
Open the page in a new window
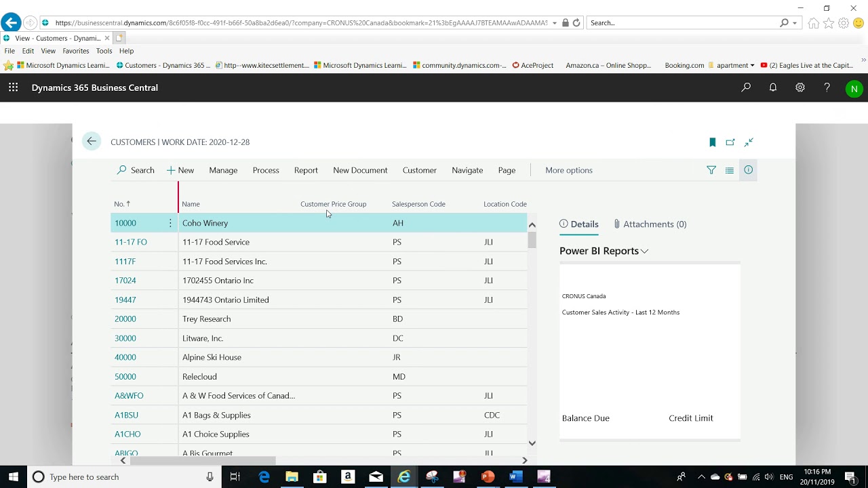pos(730,142)
